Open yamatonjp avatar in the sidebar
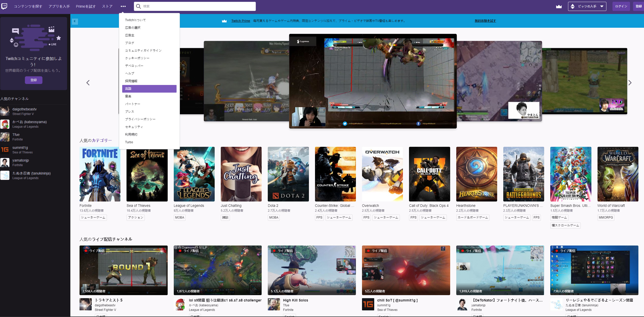Viewport: 644px width, 317px height. [x=5, y=163]
